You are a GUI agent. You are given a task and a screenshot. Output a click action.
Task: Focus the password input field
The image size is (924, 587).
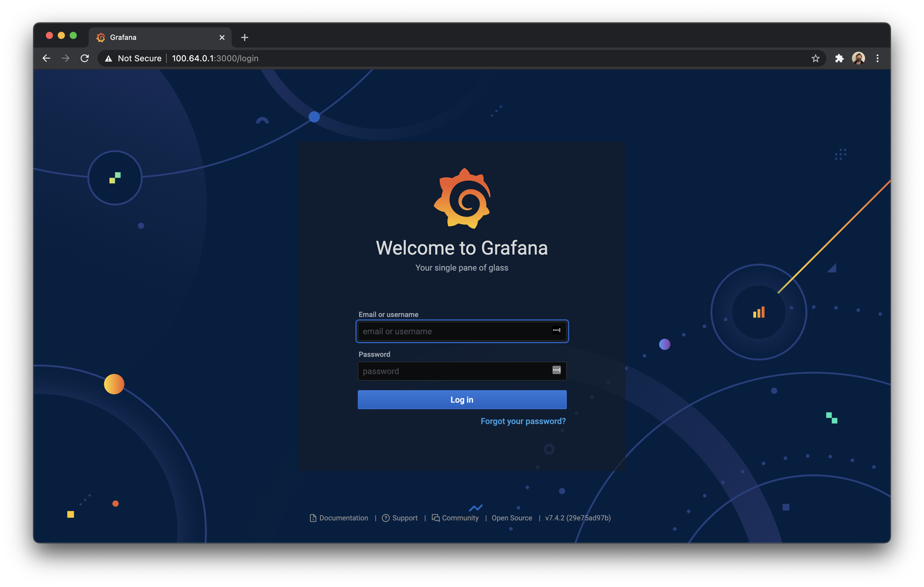coord(453,371)
